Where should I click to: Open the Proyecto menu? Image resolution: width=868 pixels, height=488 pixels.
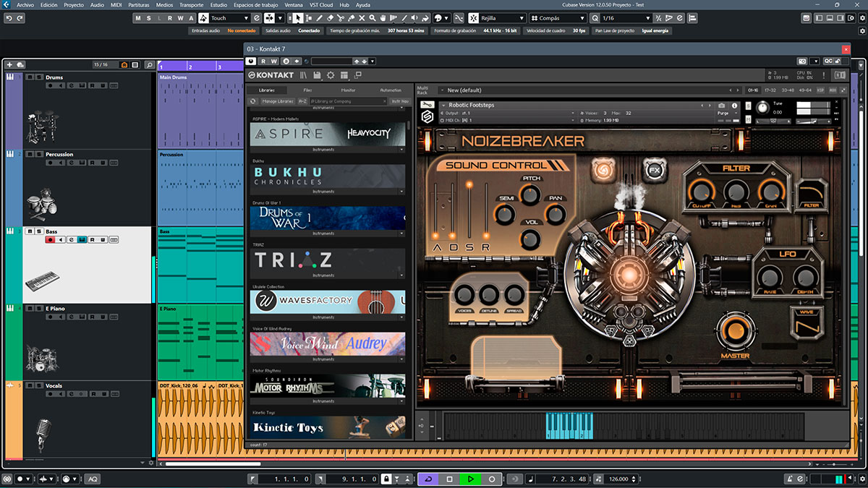click(74, 4)
